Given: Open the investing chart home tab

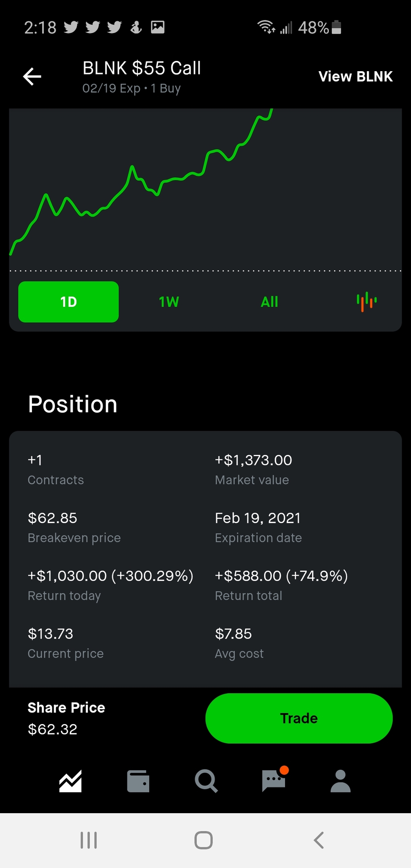Looking at the screenshot, I should point(70,781).
